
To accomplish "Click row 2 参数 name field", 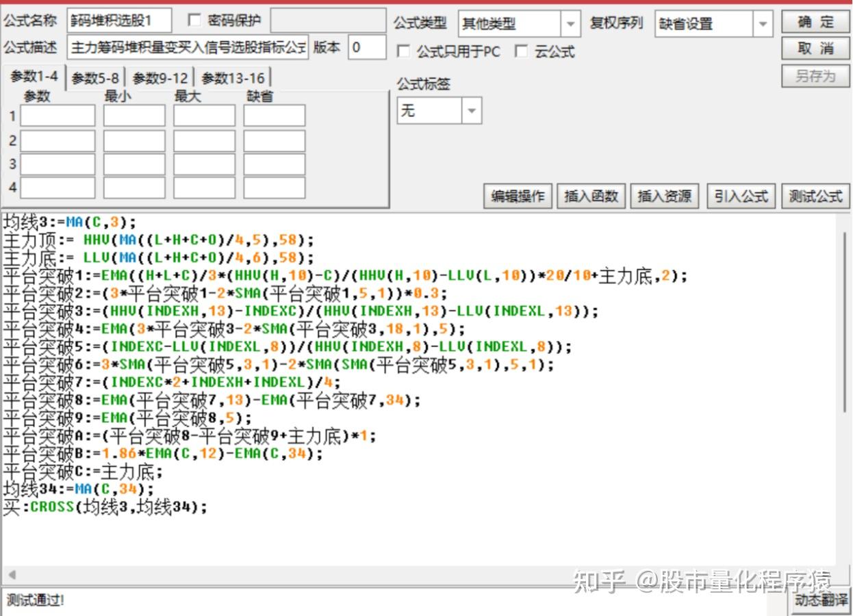I will pyautogui.click(x=58, y=140).
